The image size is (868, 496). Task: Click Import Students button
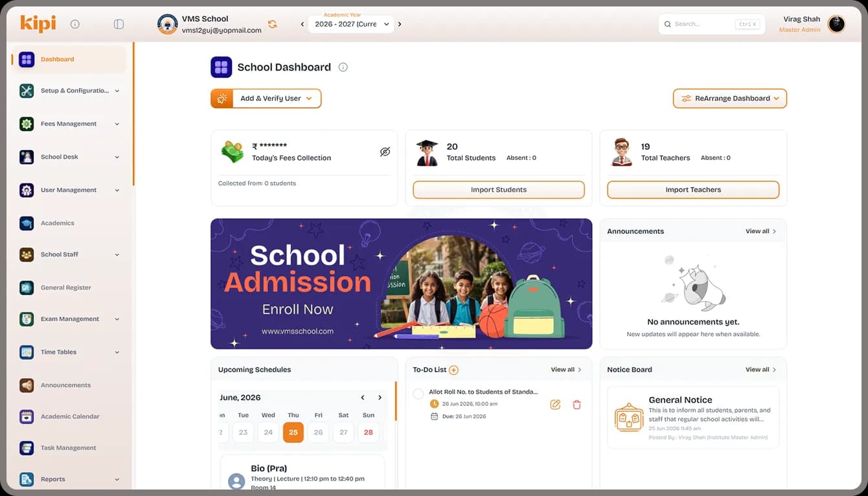[499, 190]
